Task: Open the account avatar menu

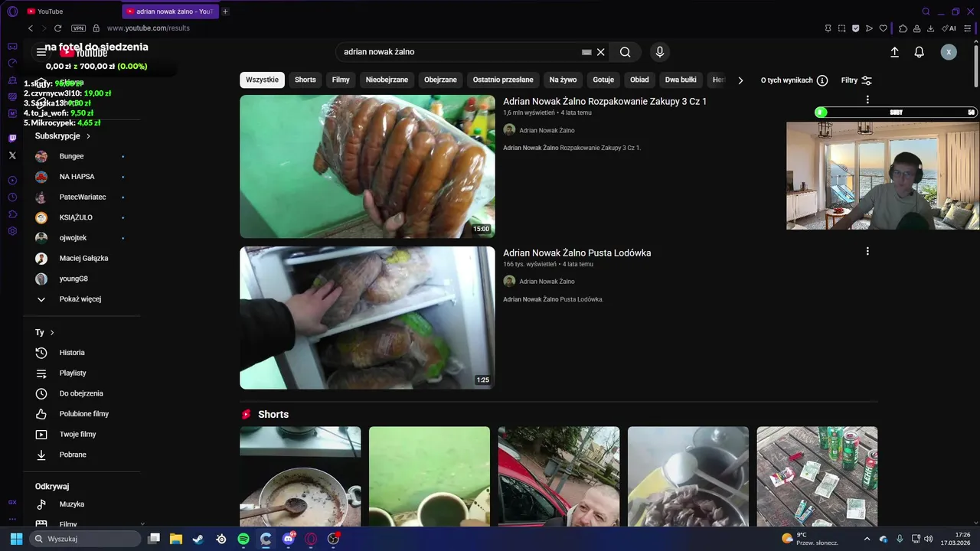Action: pyautogui.click(x=949, y=52)
